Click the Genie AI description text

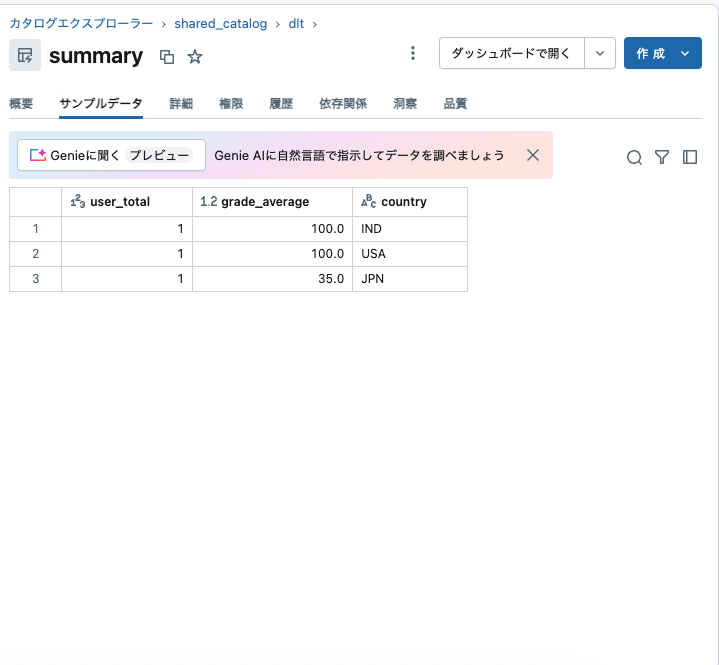359,155
